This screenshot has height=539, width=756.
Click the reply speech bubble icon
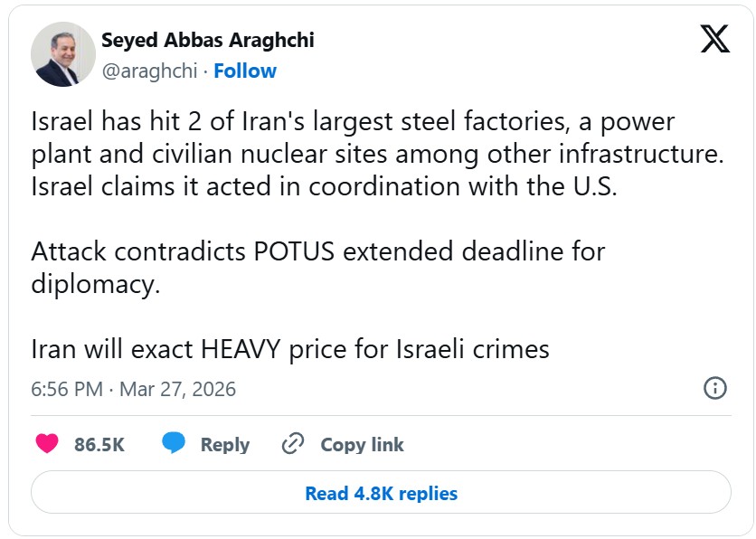coord(174,444)
